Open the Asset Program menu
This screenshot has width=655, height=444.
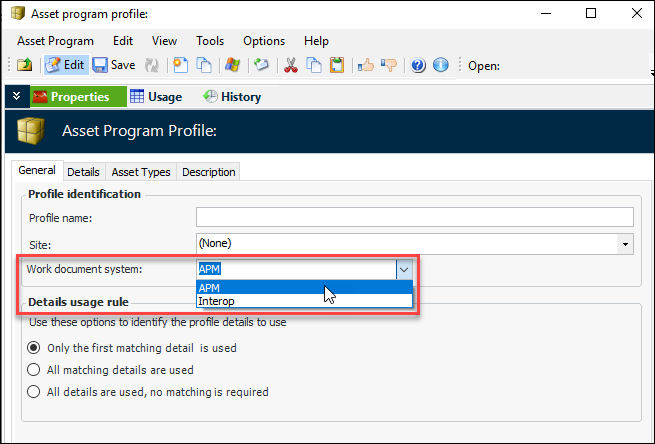(x=55, y=41)
